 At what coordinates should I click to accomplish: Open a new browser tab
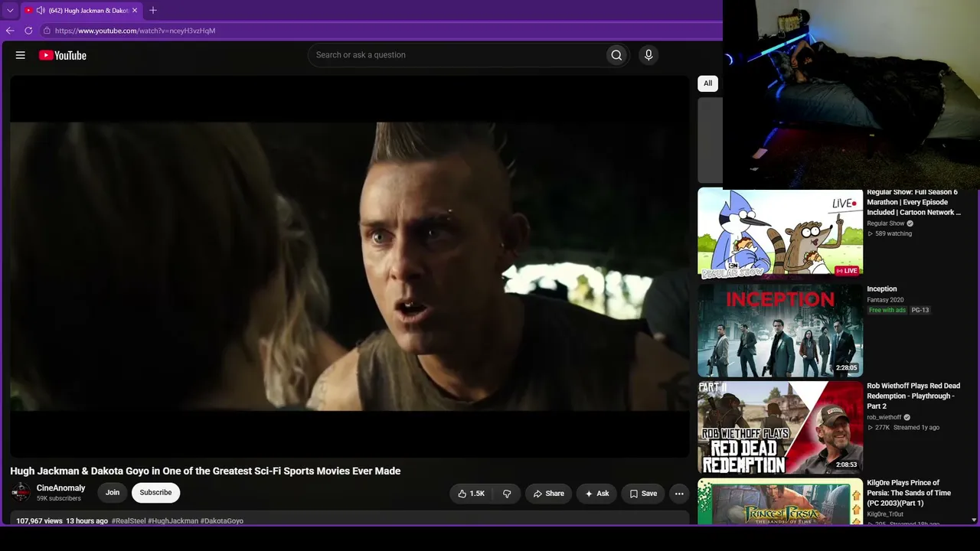point(153,10)
